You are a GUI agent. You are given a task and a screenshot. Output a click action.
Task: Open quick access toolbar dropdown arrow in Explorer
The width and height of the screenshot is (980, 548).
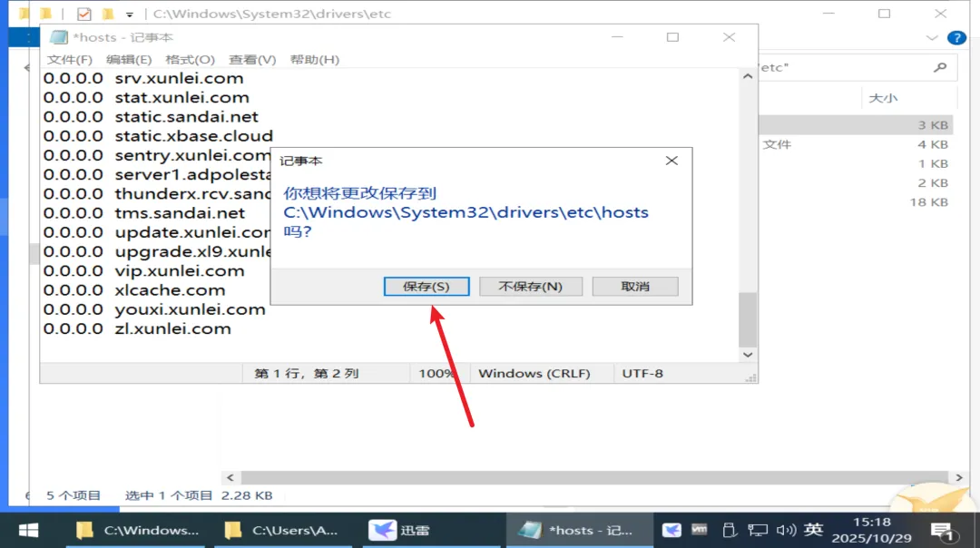[130, 15]
